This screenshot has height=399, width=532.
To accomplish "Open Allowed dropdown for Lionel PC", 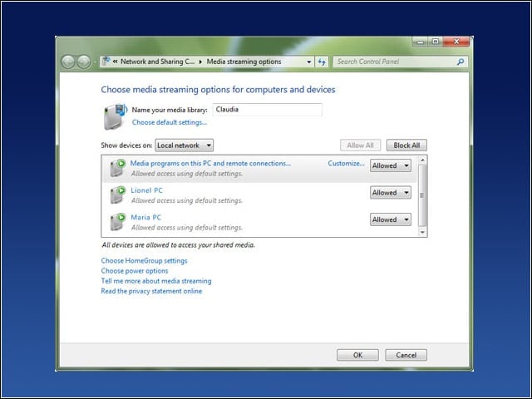I will [391, 193].
